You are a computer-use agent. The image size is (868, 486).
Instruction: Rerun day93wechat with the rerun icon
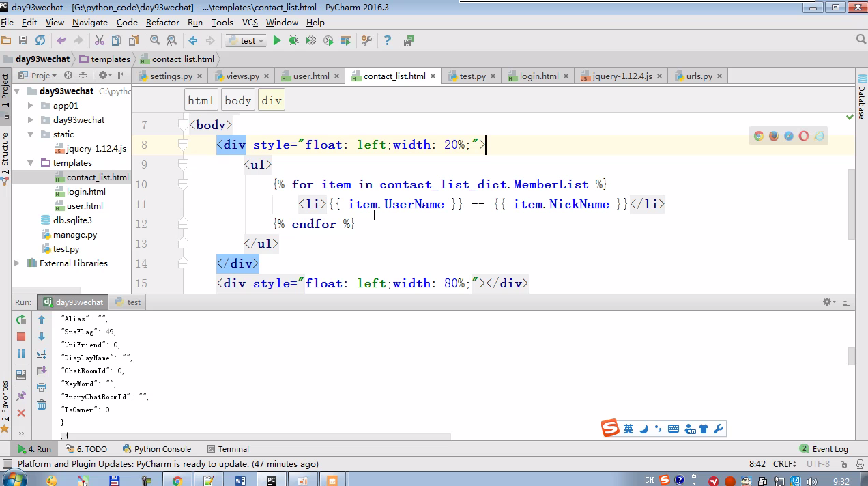coord(21,319)
